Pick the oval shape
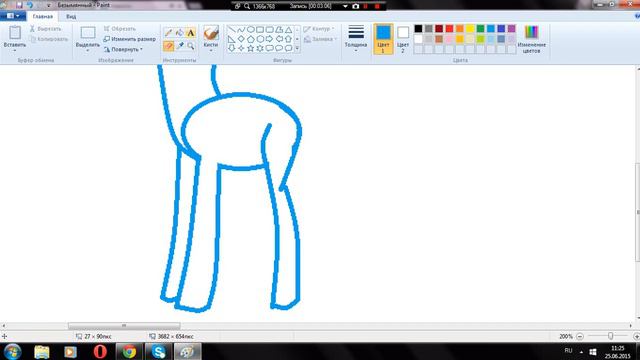Image resolution: width=640 pixels, height=360 pixels. [x=251, y=30]
